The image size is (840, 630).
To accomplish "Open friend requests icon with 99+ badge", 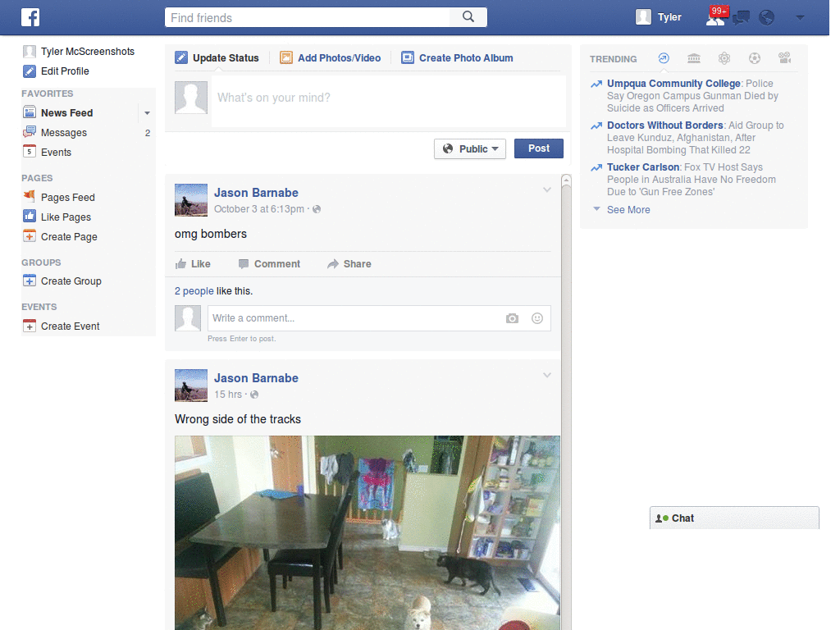I will coord(716,17).
